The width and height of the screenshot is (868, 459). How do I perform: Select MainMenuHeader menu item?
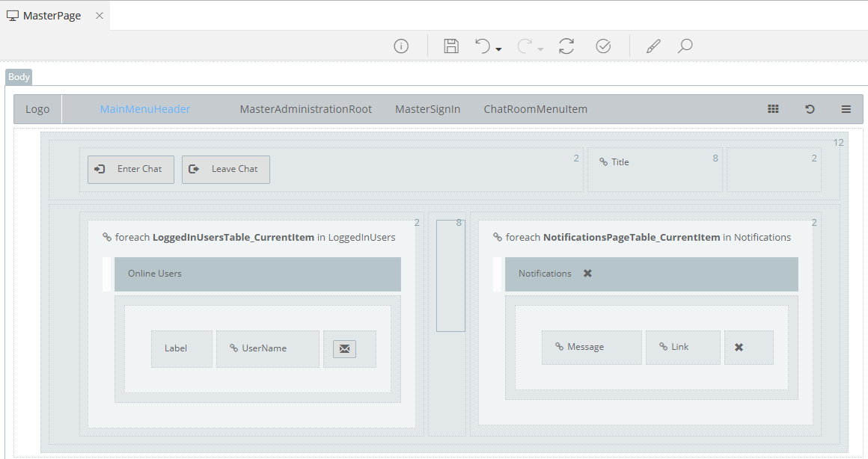[x=145, y=109]
